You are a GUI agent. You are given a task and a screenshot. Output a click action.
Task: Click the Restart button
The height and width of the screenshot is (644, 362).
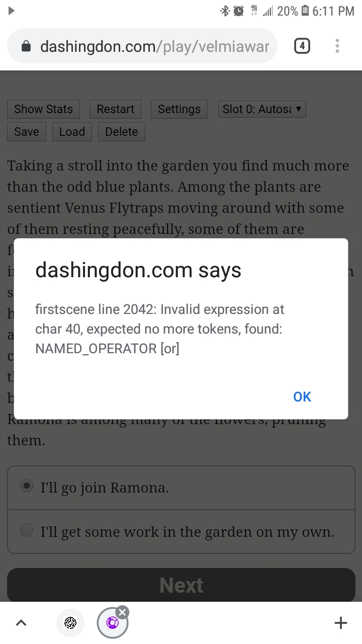[115, 109]
